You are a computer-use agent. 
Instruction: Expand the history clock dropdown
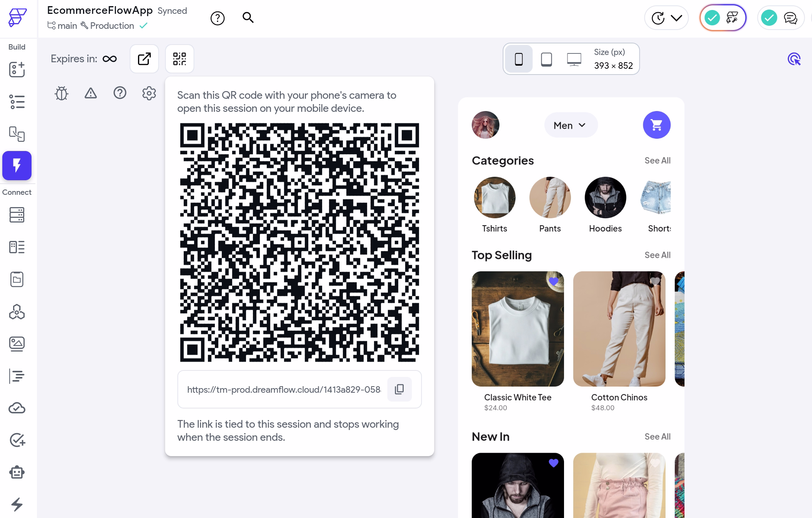click(x=666, y=18)
